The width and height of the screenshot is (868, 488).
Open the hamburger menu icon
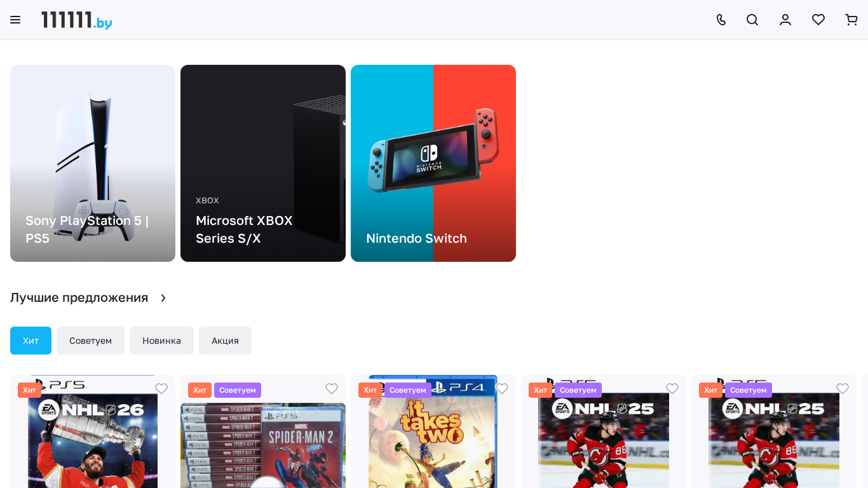coord(15,20)
